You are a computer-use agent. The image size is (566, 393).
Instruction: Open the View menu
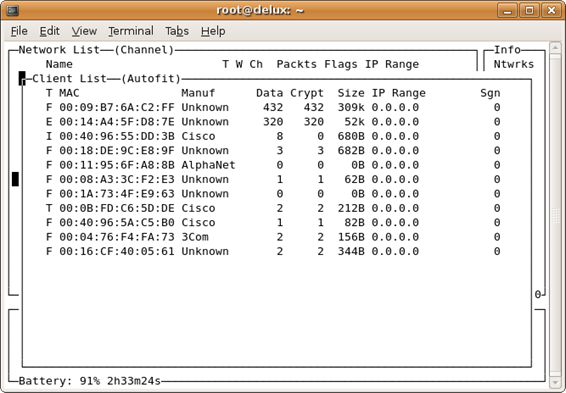tap(84, 31)
